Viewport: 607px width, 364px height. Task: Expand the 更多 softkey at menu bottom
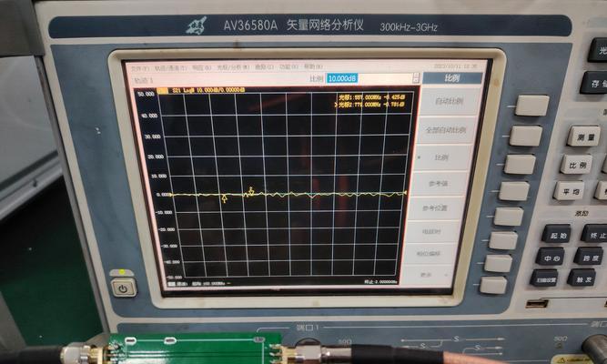click(426, 275)
